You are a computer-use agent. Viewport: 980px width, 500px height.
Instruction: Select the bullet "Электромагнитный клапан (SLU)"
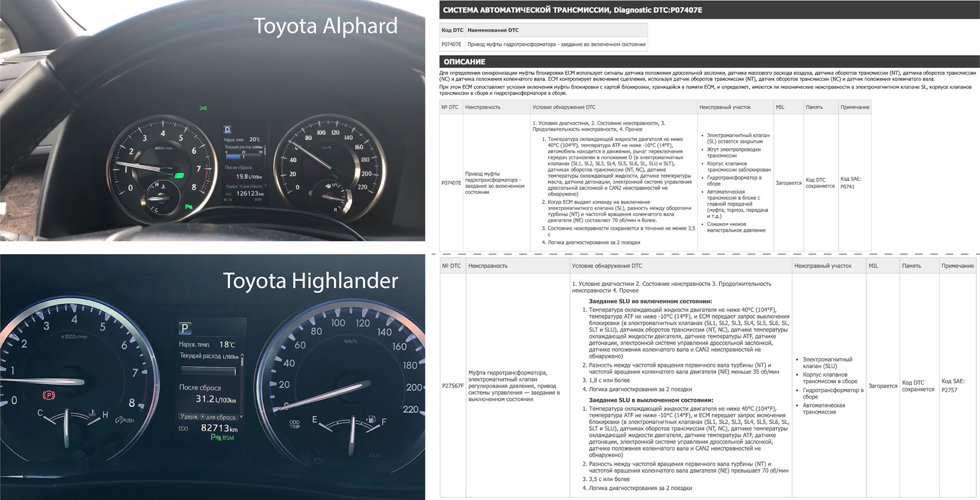click(x=827, y=363)
